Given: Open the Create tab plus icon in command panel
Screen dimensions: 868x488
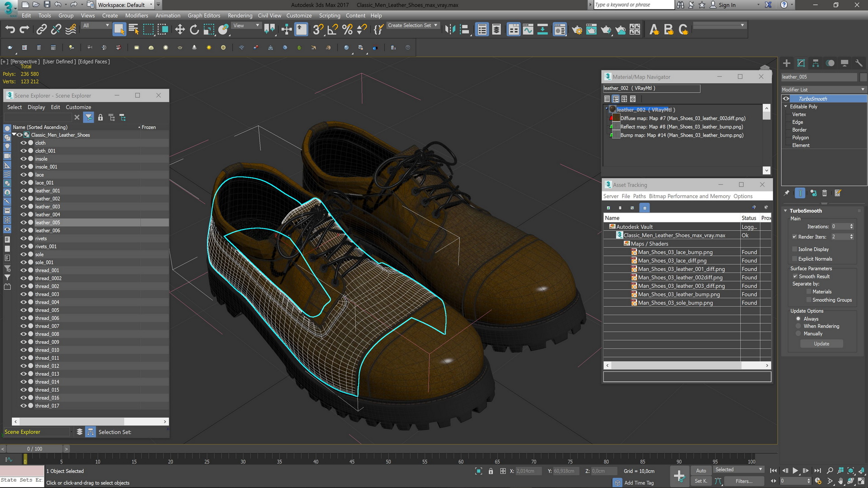Looking at the screenshot, I should pos(787,63).
